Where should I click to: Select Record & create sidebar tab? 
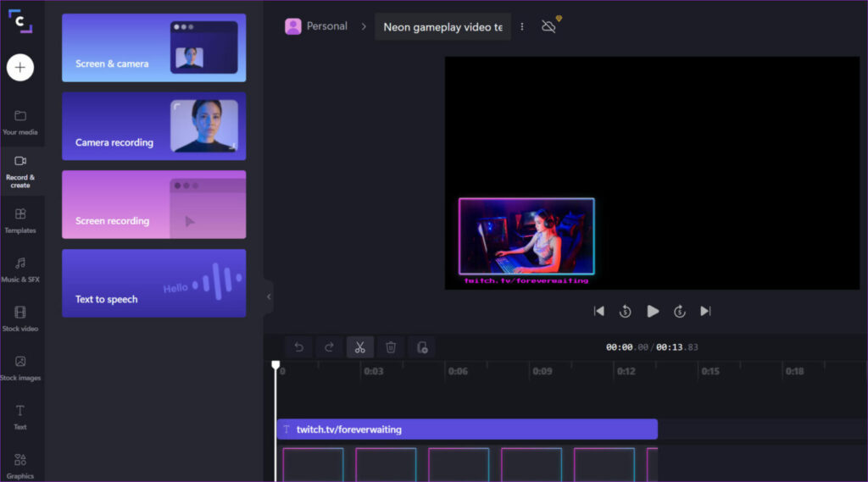[20, 172]
